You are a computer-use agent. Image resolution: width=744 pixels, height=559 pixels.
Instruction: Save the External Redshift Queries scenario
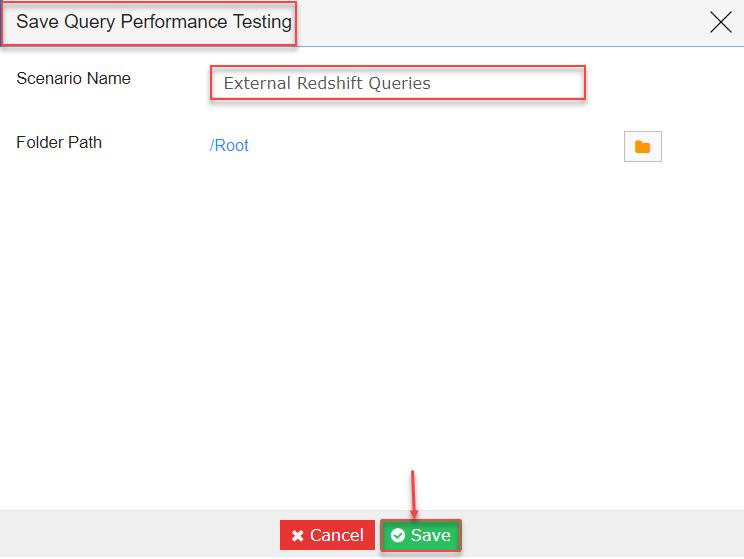[x=421, y=535]
